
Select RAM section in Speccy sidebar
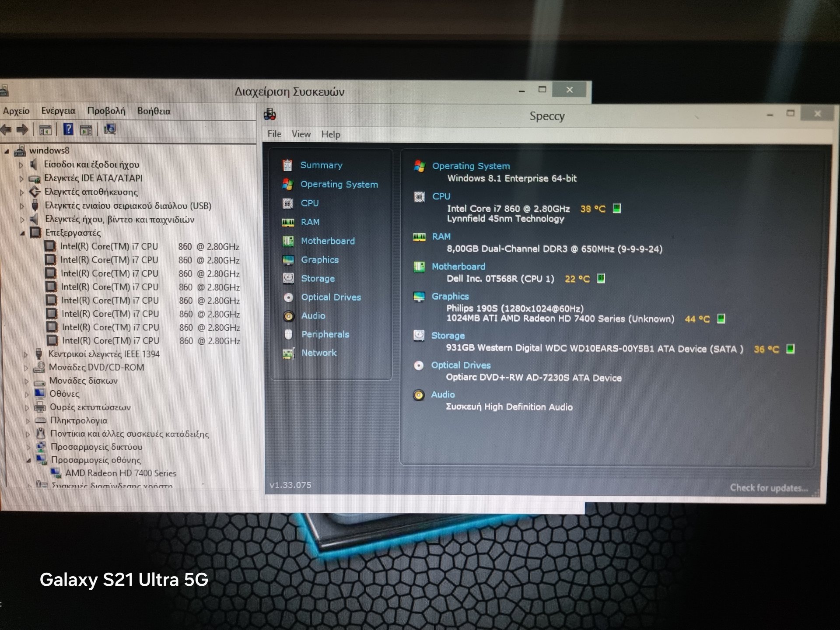(x=310, y=222)
